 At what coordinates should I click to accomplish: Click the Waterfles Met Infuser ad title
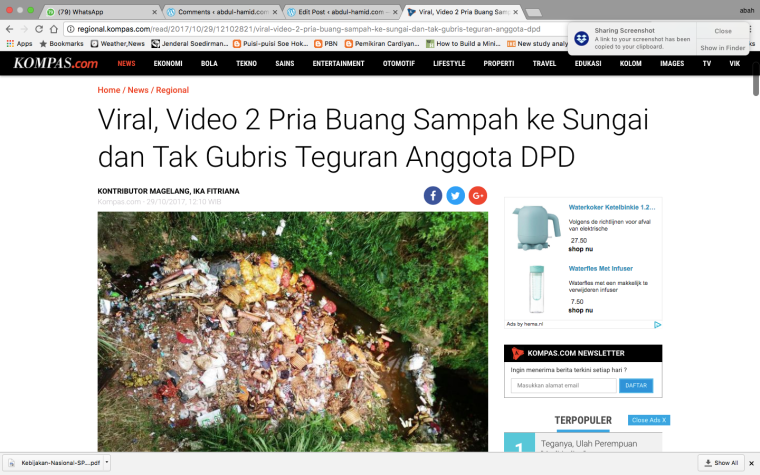pyautogui.click(x=601, y=269)
